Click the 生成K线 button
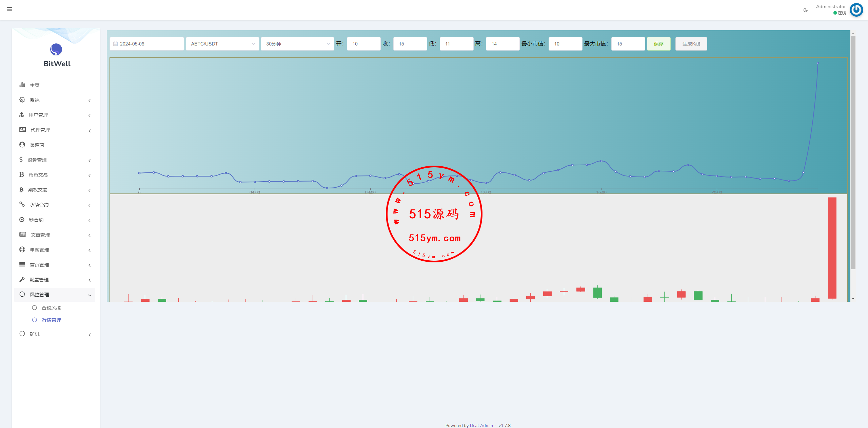Screen dimensions: 868x428 (691, 44)
